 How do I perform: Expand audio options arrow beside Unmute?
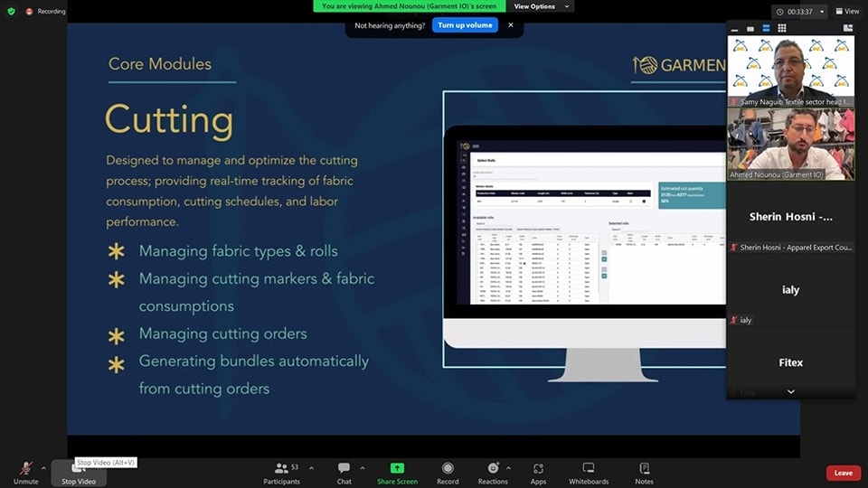coord(43,468)
